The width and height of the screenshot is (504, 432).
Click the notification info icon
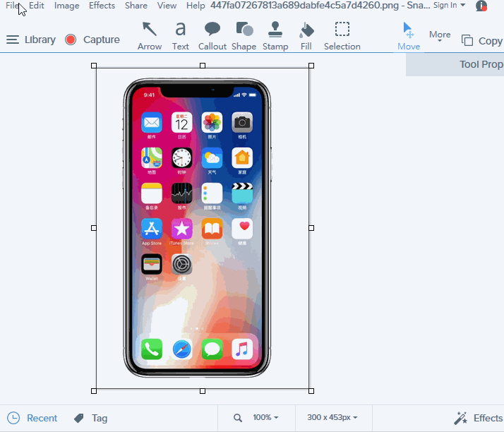click(481, 6)
